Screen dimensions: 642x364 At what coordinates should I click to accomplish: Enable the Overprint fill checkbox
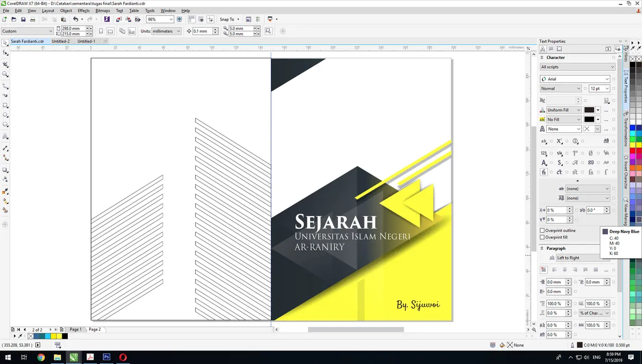[542, 237]
